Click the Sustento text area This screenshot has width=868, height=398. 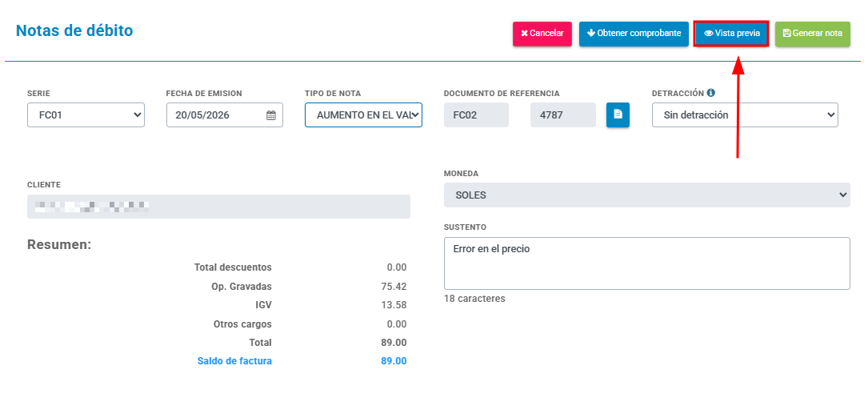[647, 263]
